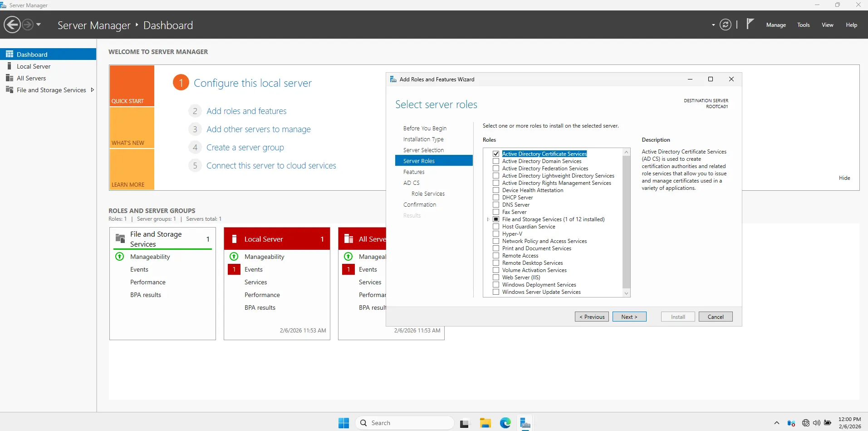Viewport: 868px width, 431px height.
Task: Open the navigation history dropdown arrow
Action: (x=39, y=25)
